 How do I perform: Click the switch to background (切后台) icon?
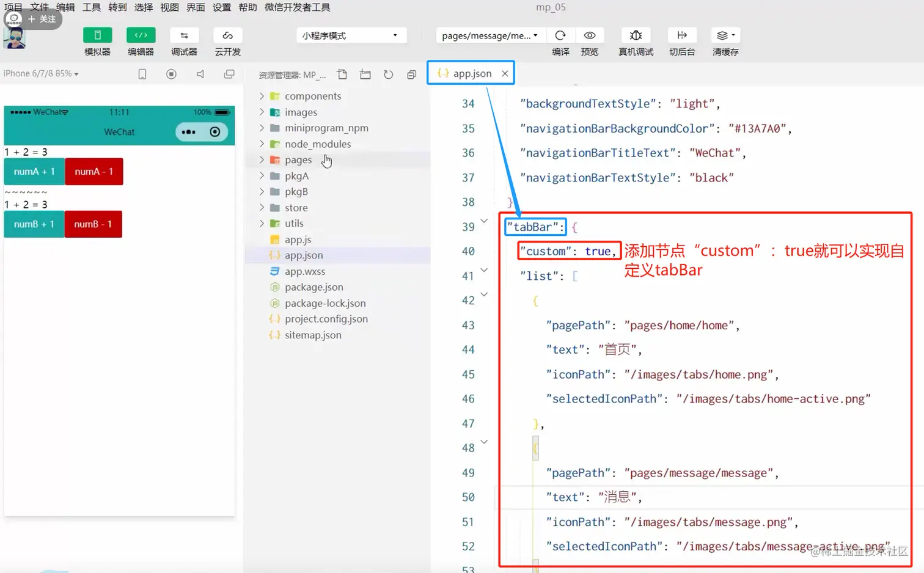[682, 35]
